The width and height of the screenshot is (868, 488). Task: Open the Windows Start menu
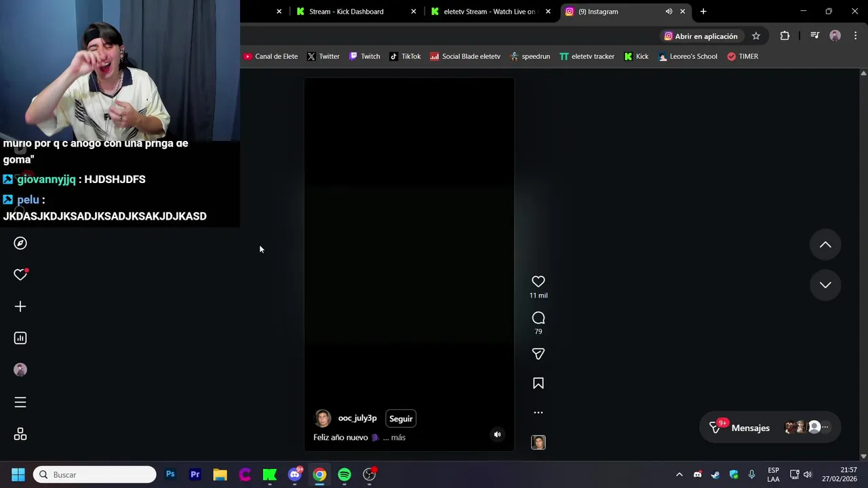18,474
